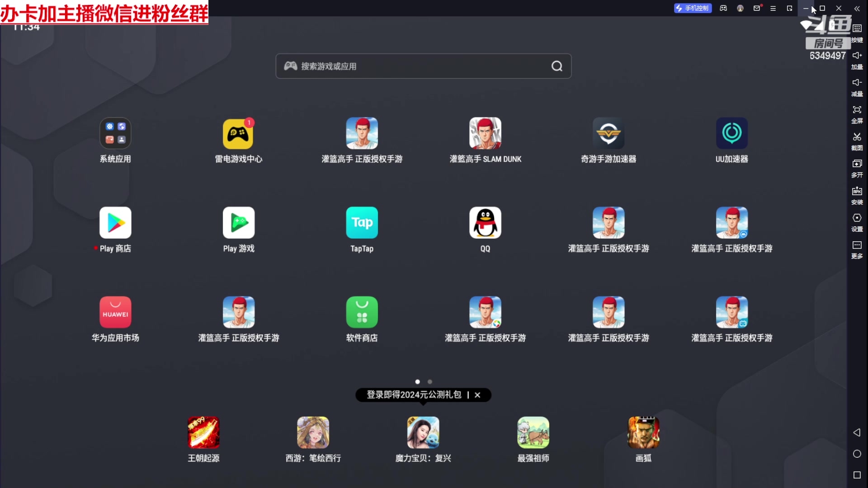The image size is (868, 488).
Task: Open the TapTap app
Action: 362,223
